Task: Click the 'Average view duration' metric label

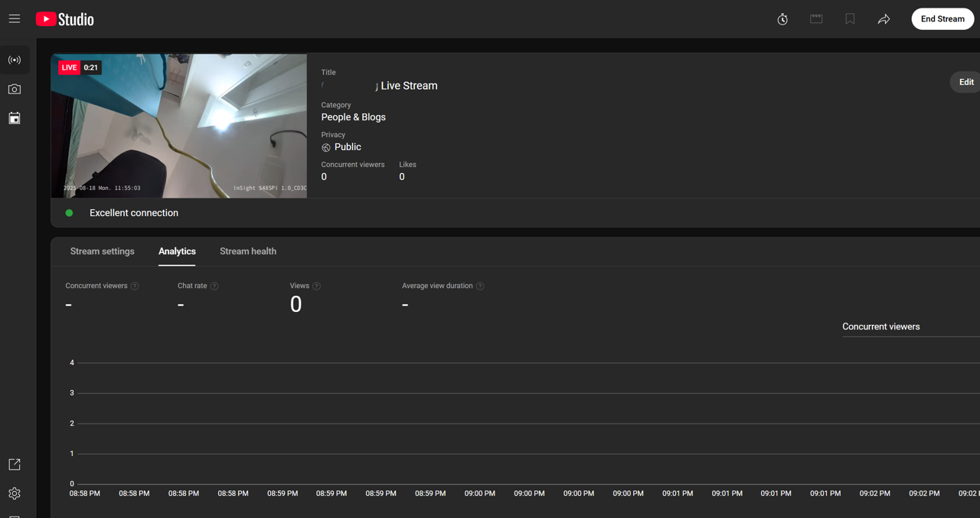Action: pyautogui.click(x=437, y=286)
